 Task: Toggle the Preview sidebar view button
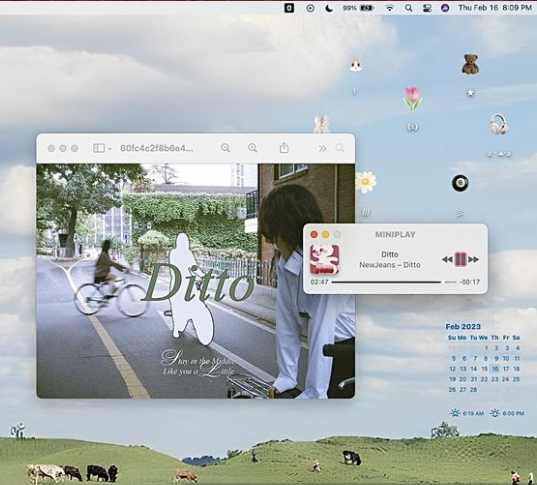(x=99, y=148)
